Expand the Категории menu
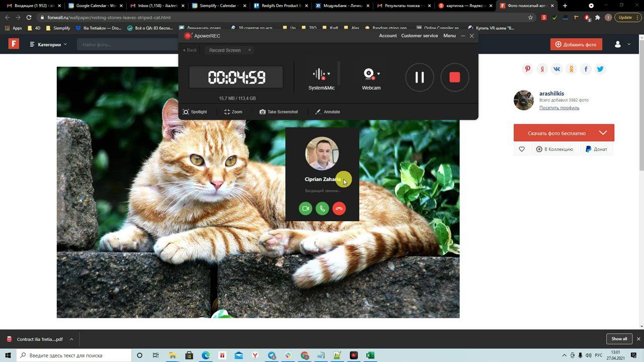 (x=48, y=44)
